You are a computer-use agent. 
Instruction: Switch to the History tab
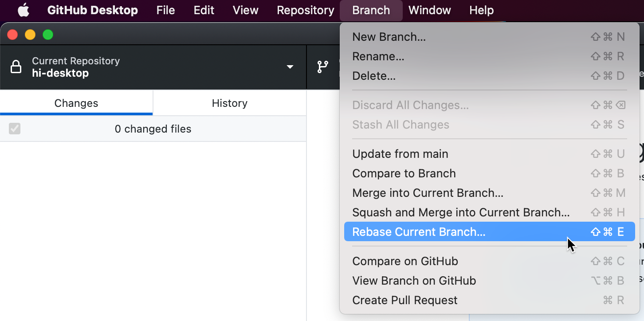[229, 103]
